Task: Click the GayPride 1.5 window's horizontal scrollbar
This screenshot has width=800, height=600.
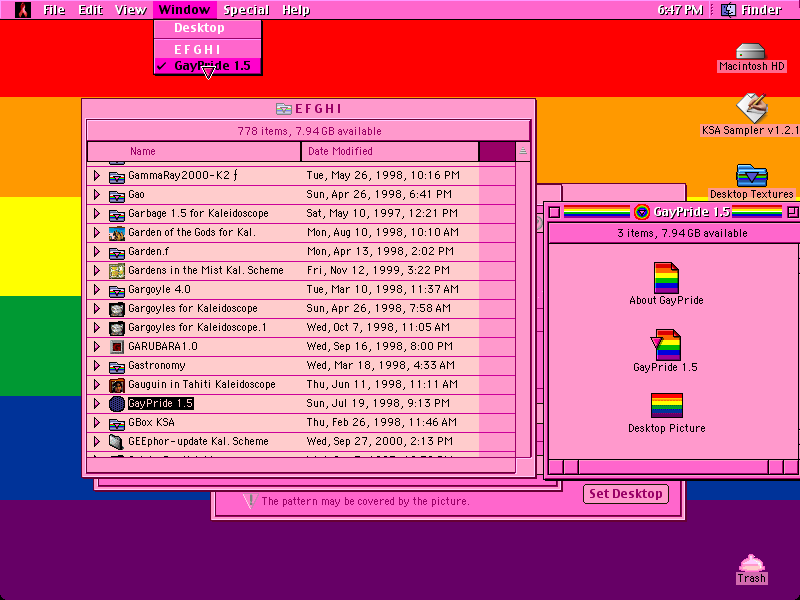Action: [x=673, y=466]
